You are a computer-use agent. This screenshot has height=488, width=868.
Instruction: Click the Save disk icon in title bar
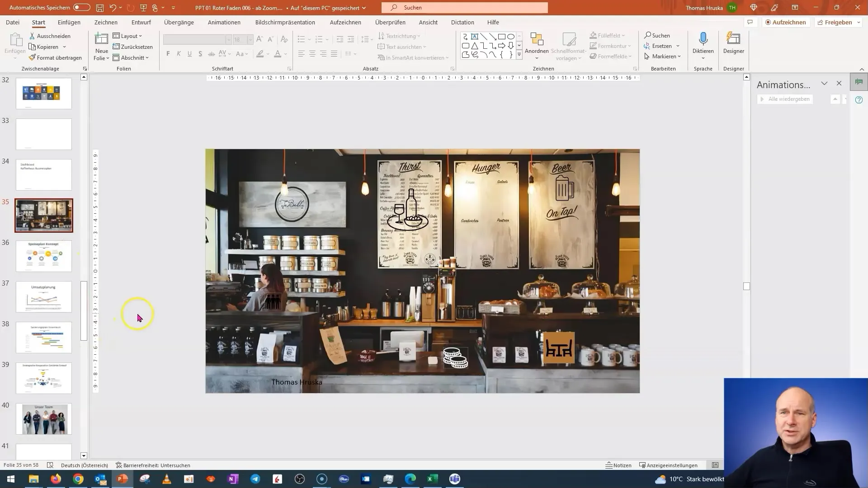pyautogui.click(x=100, y=8)
